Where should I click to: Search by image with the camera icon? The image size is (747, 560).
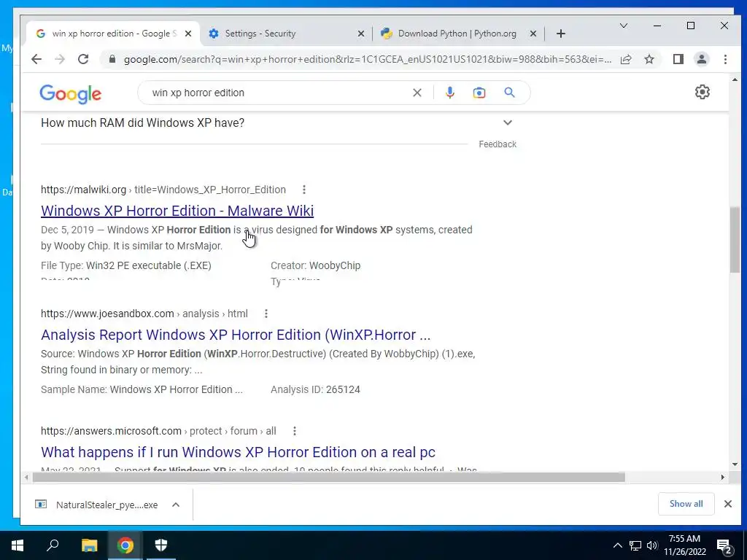click(479, 93)
